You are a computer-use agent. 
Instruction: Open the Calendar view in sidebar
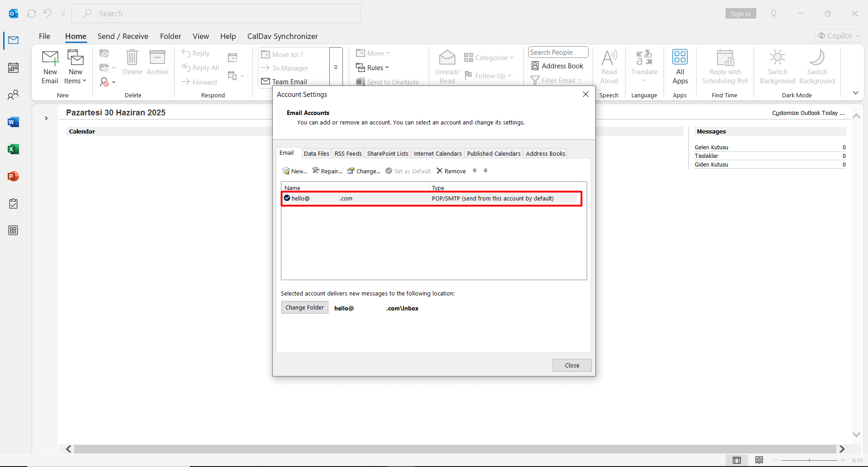pyautogui.click(x=14, y=68)
